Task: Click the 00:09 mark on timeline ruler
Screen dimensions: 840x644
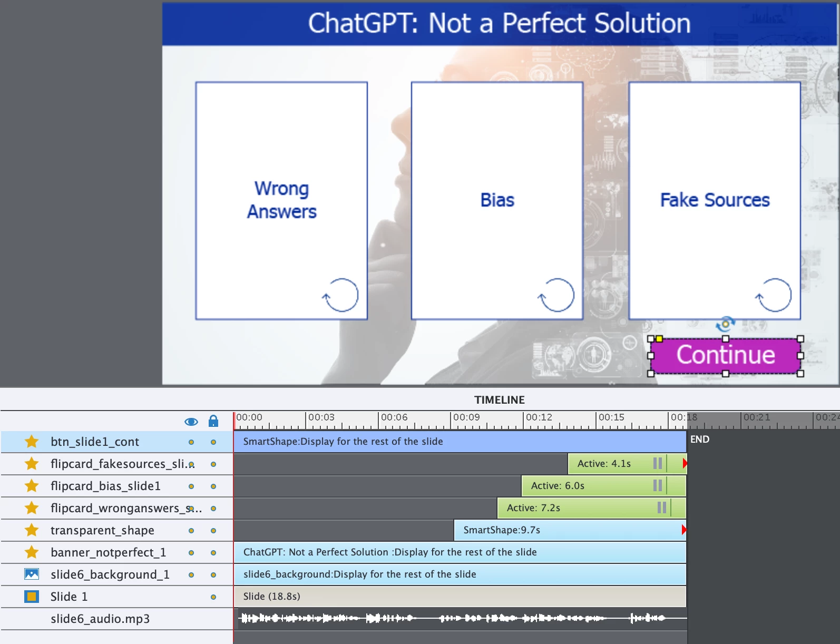Action: click(x=466, y=417)
